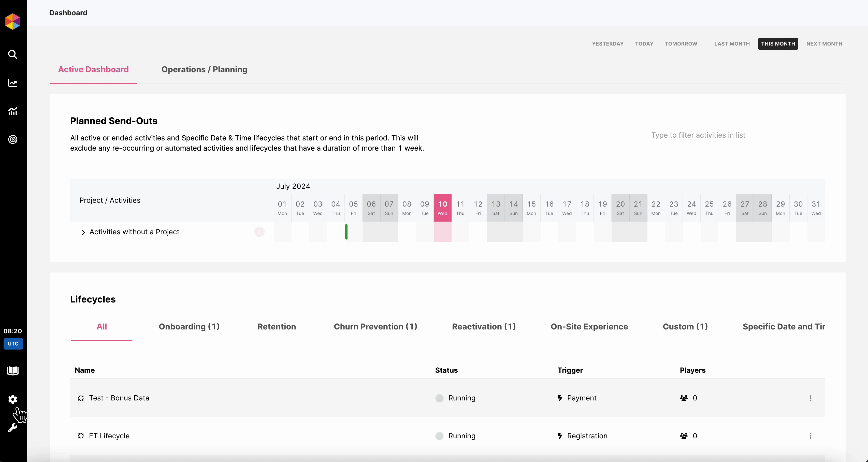Expand Activities without a Project row
Screen dimensions: 868x462
click(83, 232)
